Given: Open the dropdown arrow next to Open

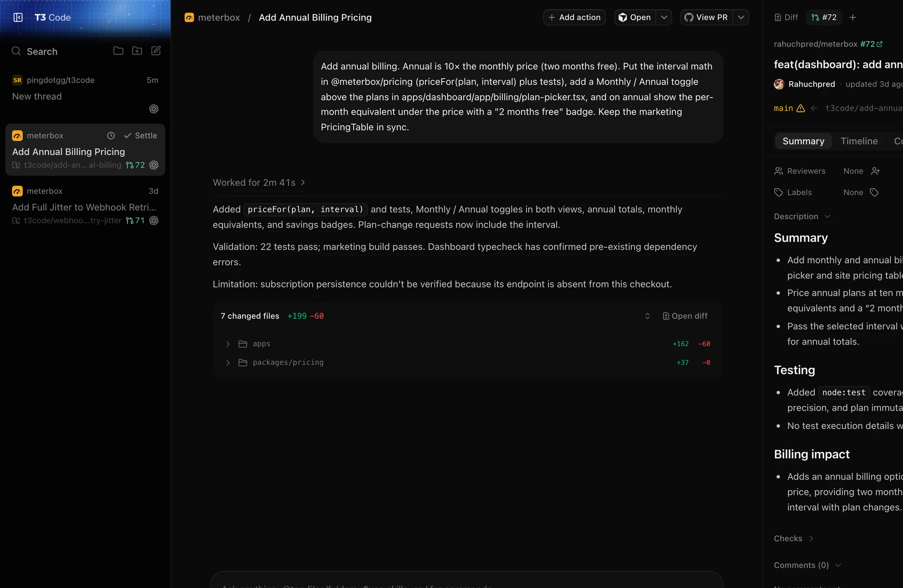Looking at the screenshot, I should [664, 18].
